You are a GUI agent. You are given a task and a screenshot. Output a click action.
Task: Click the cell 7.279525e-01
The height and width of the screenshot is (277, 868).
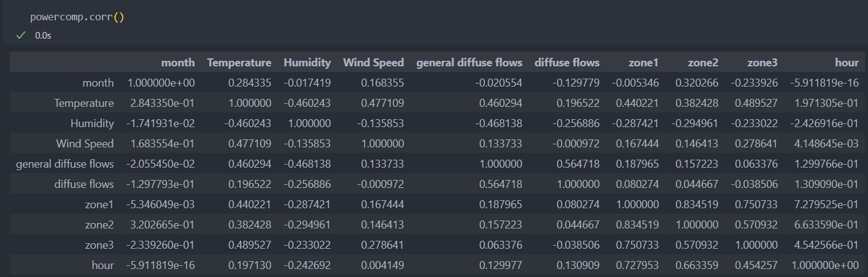tap(827, 205)
